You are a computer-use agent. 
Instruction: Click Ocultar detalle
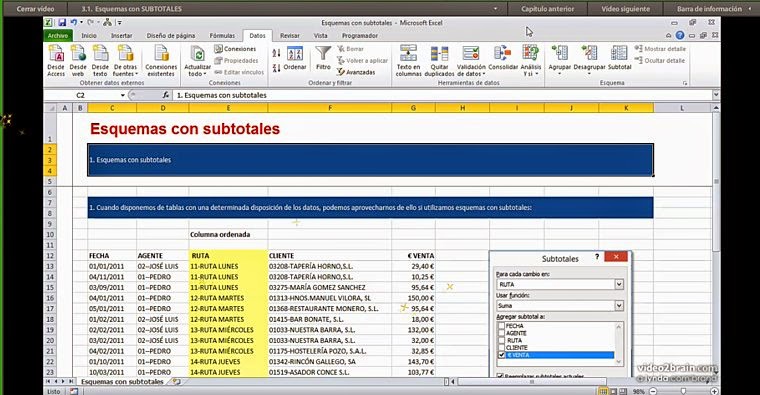(660, 61)
